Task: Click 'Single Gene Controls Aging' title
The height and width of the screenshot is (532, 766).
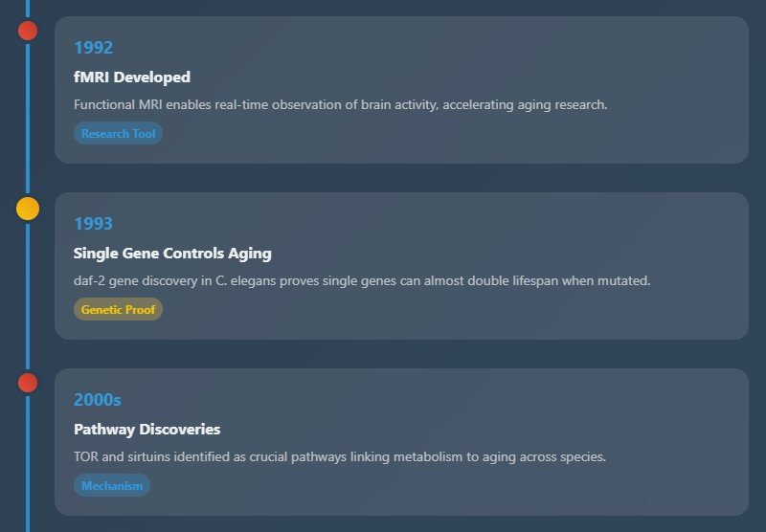Action: tap(172, 254)
